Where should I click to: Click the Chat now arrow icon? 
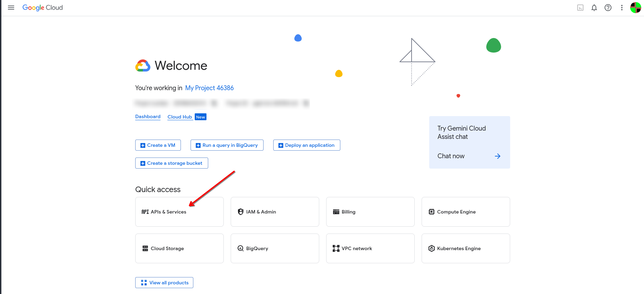[498, 156]
